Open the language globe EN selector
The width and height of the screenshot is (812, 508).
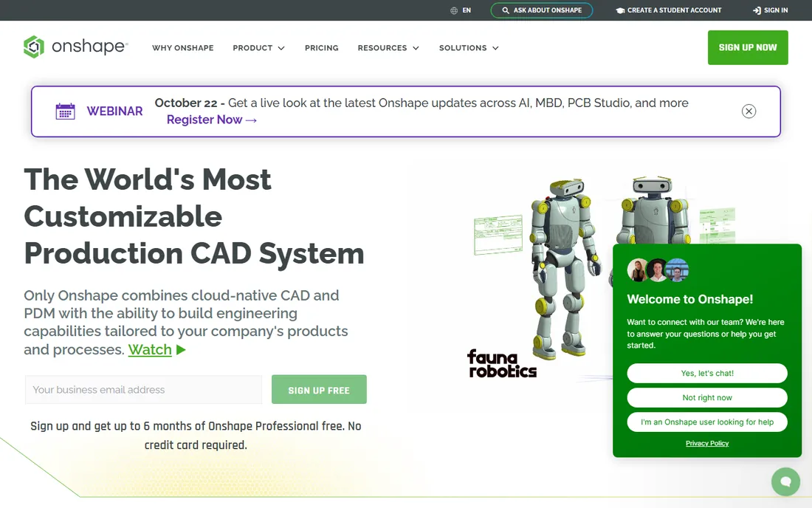[461, 10]
